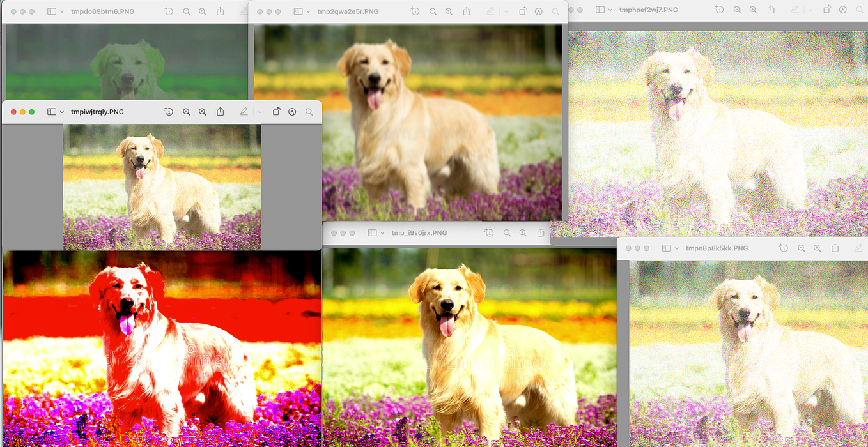
Task: Zoom in on tmp2qwa2e5r.PNG image
Action: (x=447, y=11)
